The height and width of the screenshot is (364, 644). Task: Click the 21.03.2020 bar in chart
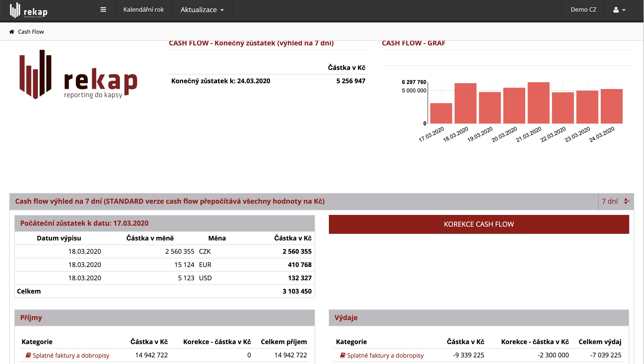pyautogui.click(x=538, y=103)
